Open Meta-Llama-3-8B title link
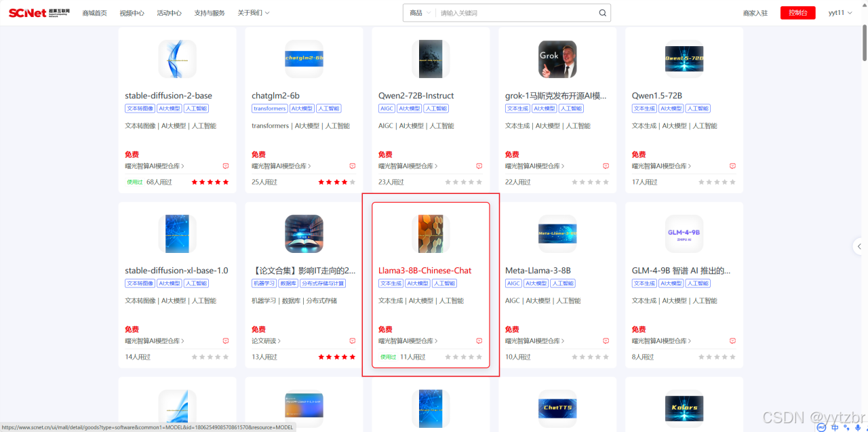This screenshot has width=868, height=432. 538,271
